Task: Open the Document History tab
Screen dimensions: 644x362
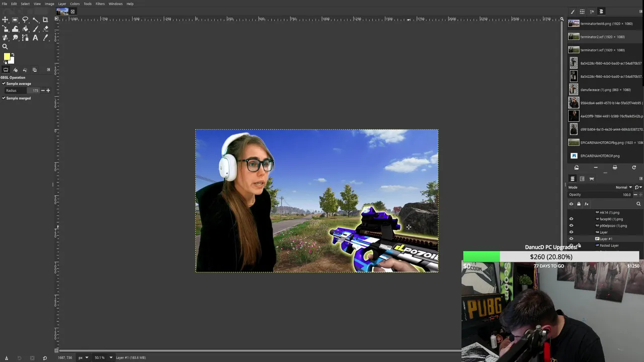Action: pyautogui.click(x=601, y=12)
